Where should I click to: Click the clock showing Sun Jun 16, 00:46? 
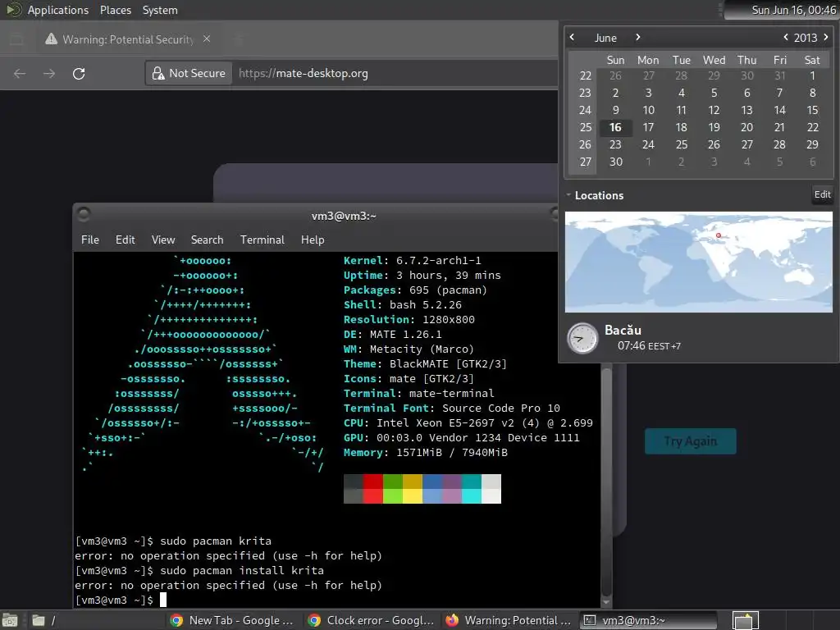tap(793, 10)
